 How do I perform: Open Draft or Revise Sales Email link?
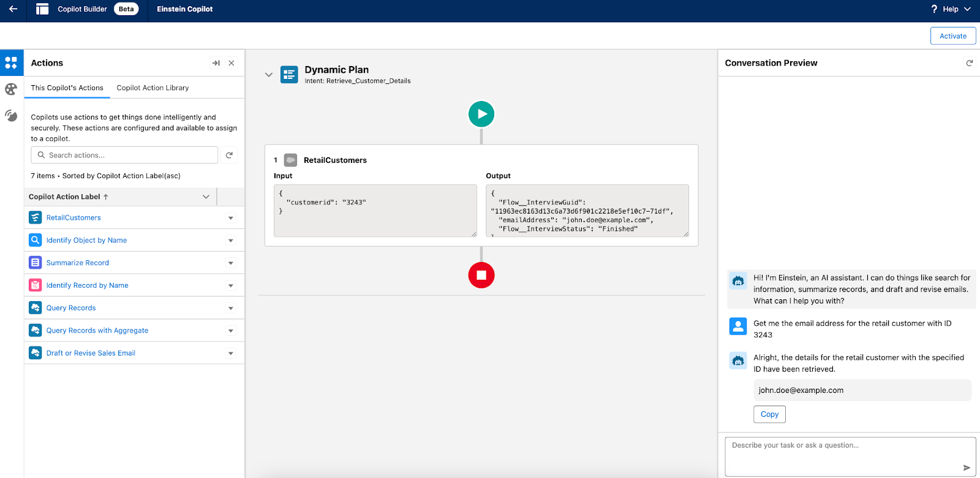(x=91, y=353)
